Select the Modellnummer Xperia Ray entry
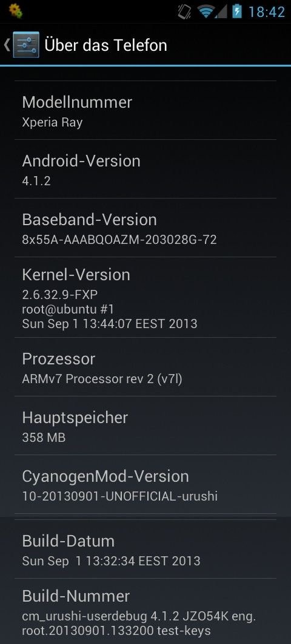The height and width of the screenshot is (644, 291). point(145,111)
